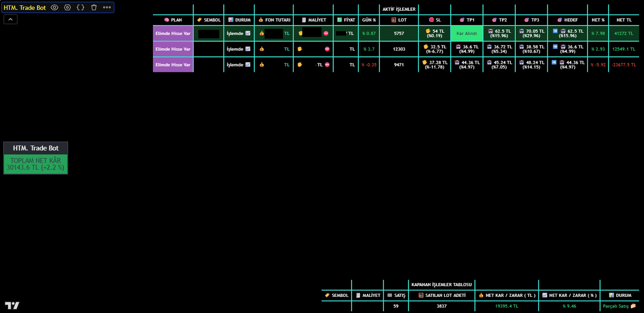Click the net percent % 7.98 cell

(x=598, y=33)
